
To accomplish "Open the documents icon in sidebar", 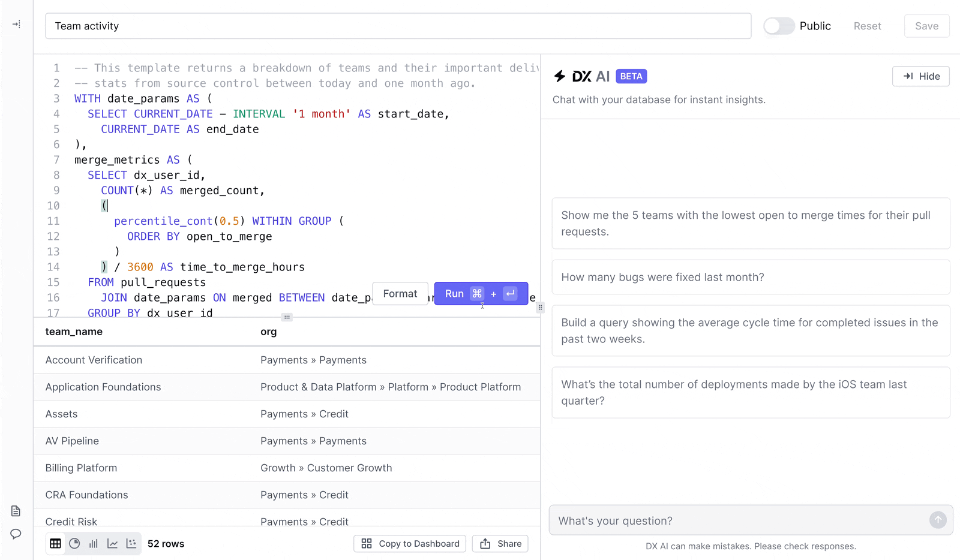I will 16,511.
